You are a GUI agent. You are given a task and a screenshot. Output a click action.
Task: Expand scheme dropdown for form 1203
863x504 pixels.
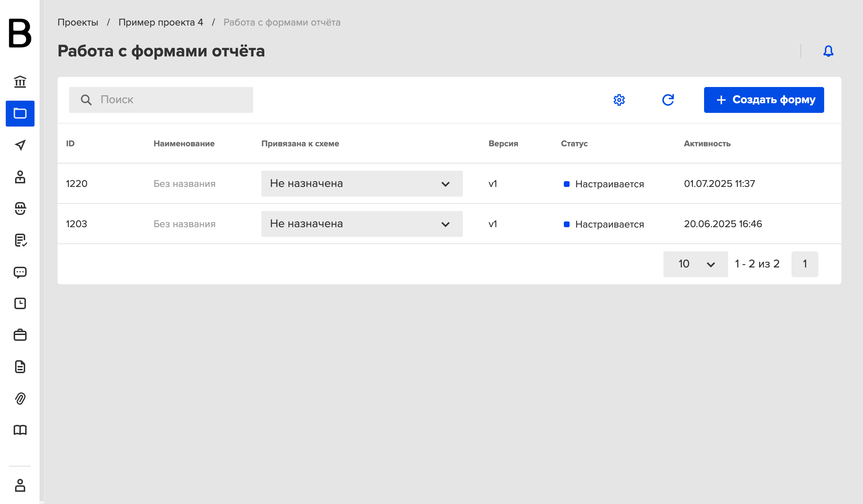(362, 224)
